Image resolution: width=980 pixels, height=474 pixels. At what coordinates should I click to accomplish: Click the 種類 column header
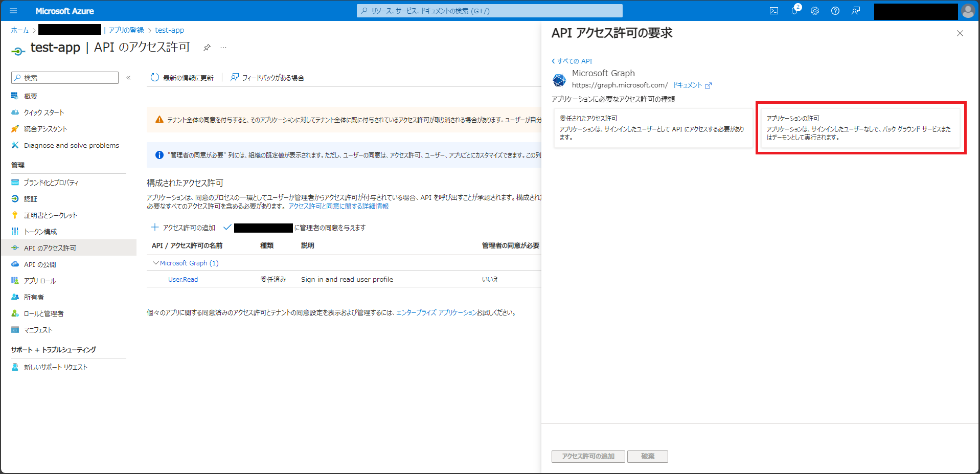267,245
